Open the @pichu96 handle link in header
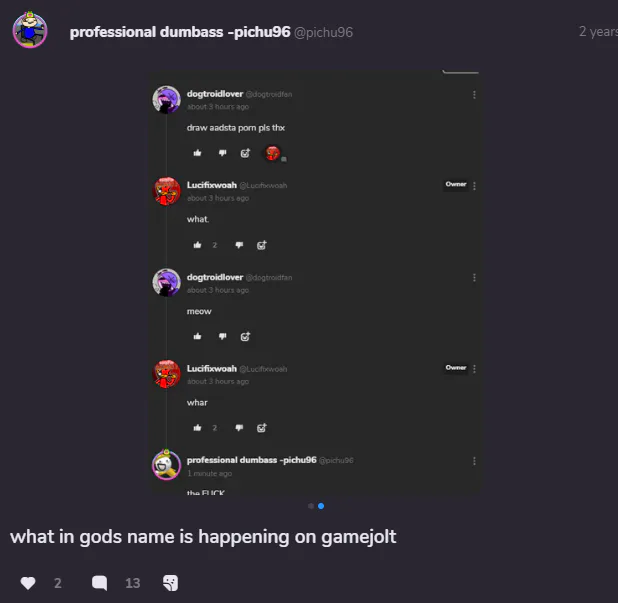The width and height of the screenshot is (618, 603). tap(324, 32)
